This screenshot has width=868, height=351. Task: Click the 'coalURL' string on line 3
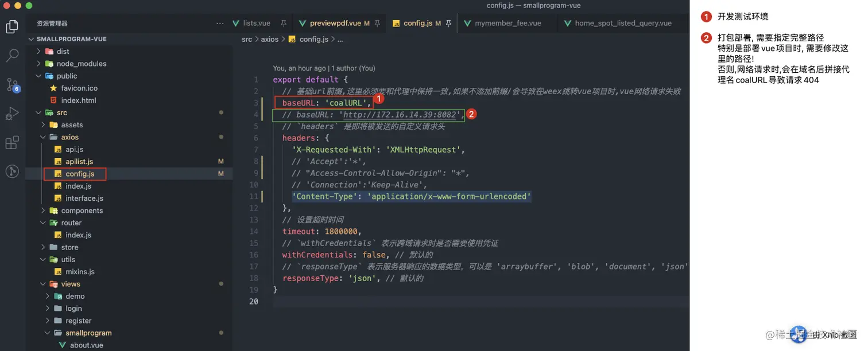[x=346, y=103]
